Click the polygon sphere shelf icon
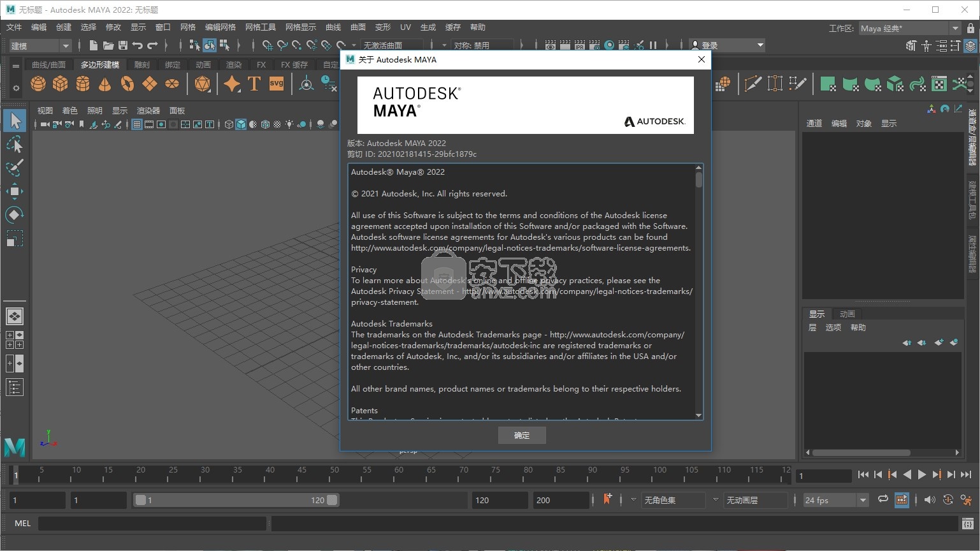980x551 pixels. 38,84
